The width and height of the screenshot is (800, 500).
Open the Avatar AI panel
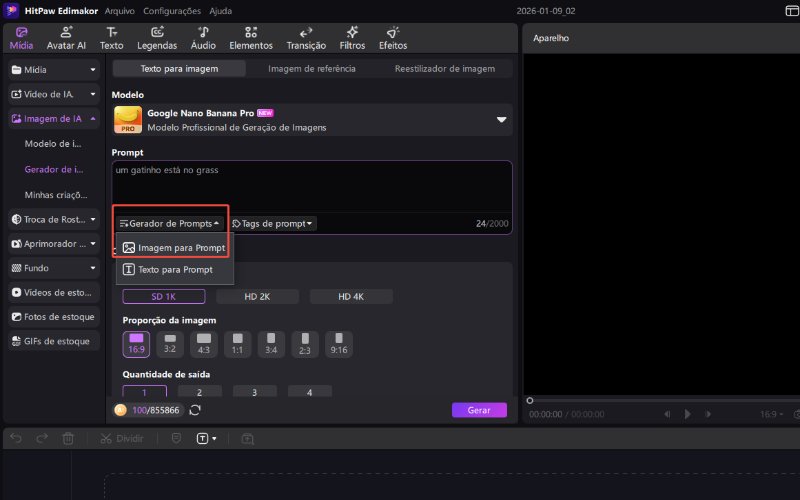point(67,38)
